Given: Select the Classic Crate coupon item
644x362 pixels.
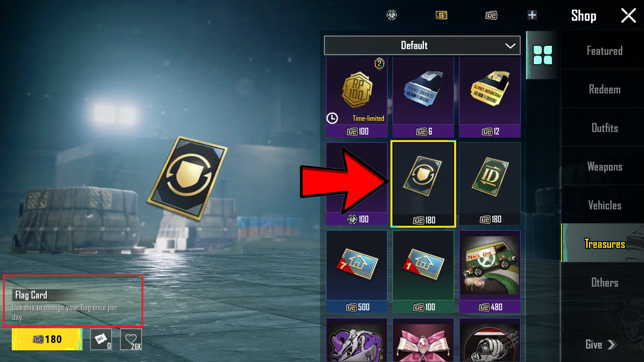Looking at the screenshot, I should (423, 97).
